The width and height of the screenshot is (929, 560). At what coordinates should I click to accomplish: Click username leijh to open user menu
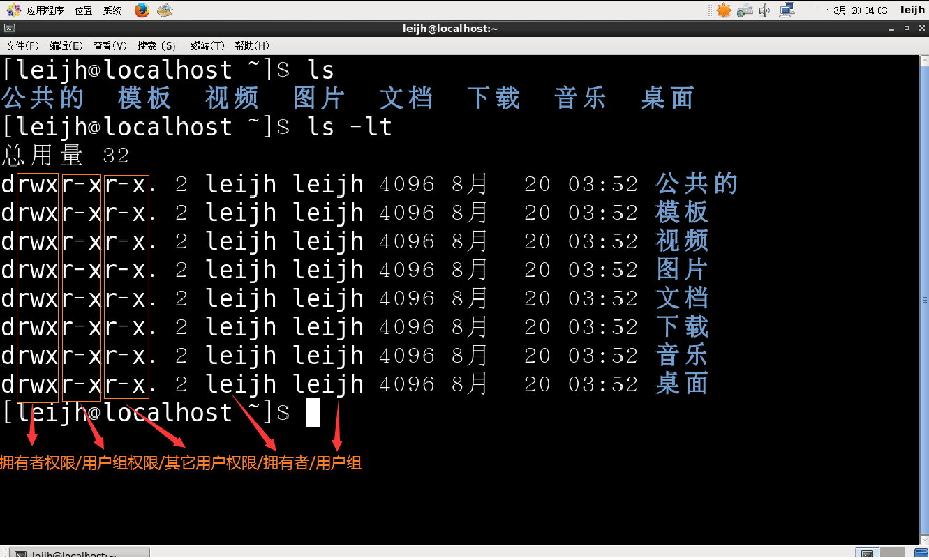coord(912,10)
